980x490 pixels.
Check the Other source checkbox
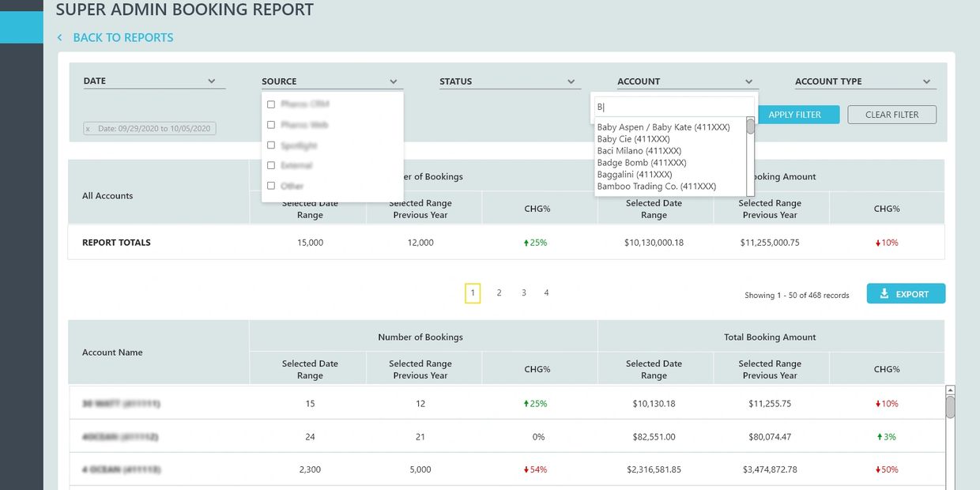click(271, 186)
